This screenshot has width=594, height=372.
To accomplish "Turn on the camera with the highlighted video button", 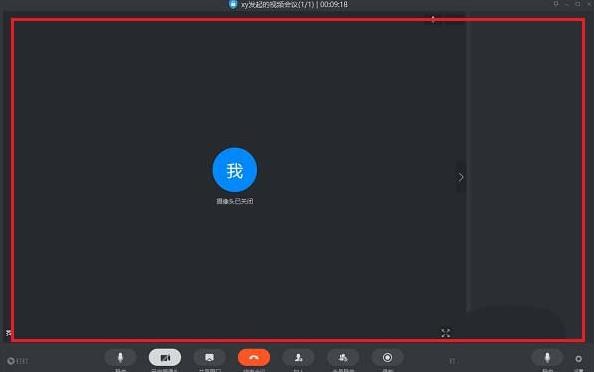I will pos(165,357).
